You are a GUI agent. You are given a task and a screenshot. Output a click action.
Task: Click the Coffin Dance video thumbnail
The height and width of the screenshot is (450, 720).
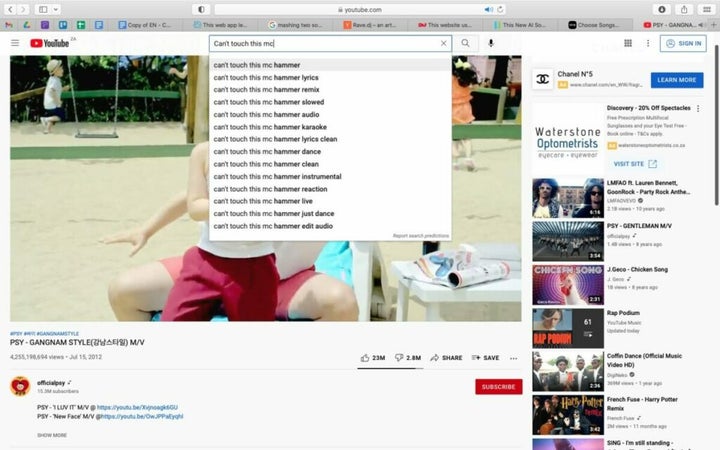click(567, 370)
